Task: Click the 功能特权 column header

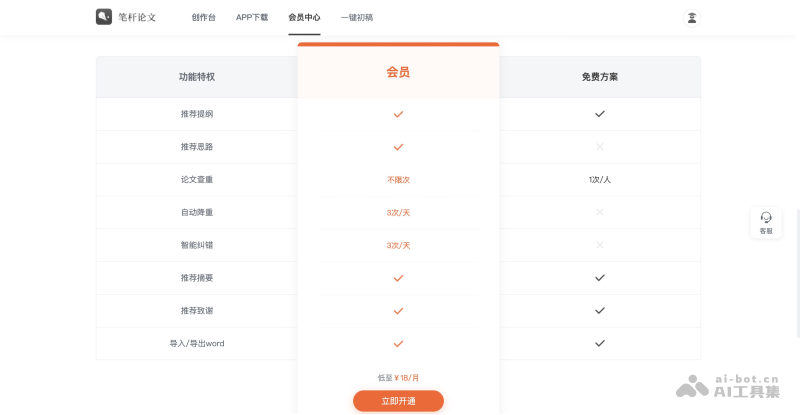Action: 197,76
